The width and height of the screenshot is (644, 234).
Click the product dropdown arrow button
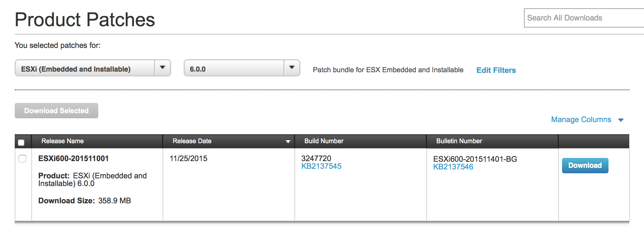click(163, 68)
